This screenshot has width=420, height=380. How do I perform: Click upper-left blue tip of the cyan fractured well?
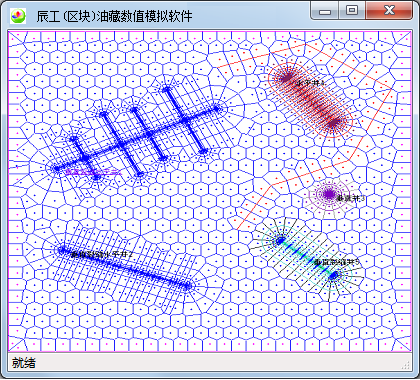(280, 240)
